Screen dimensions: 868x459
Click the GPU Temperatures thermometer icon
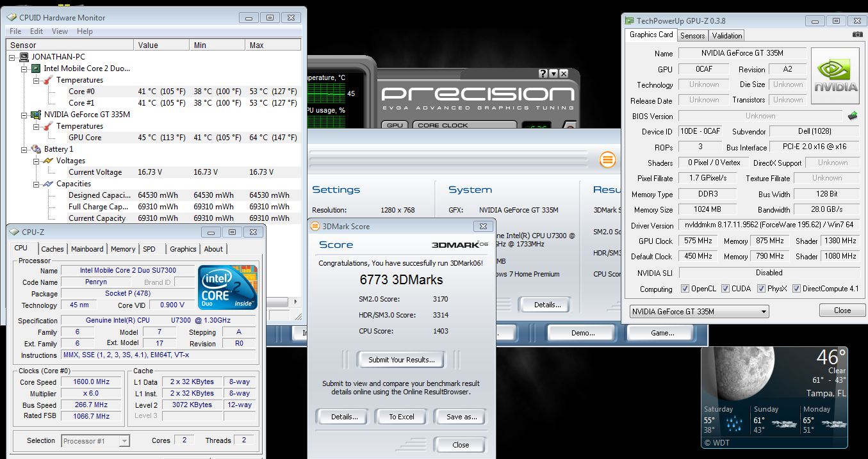[48, 126]
